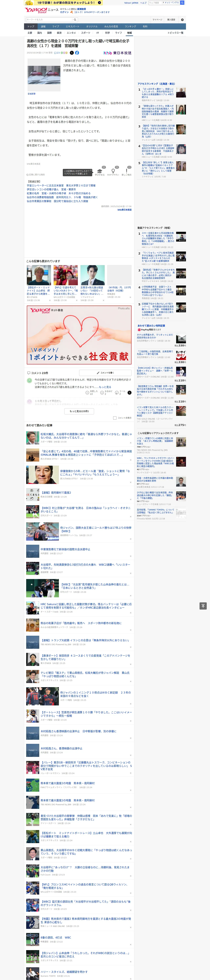Open the オリジナル navigation tab
210x980 pixels.
click(x=92, y=27)
